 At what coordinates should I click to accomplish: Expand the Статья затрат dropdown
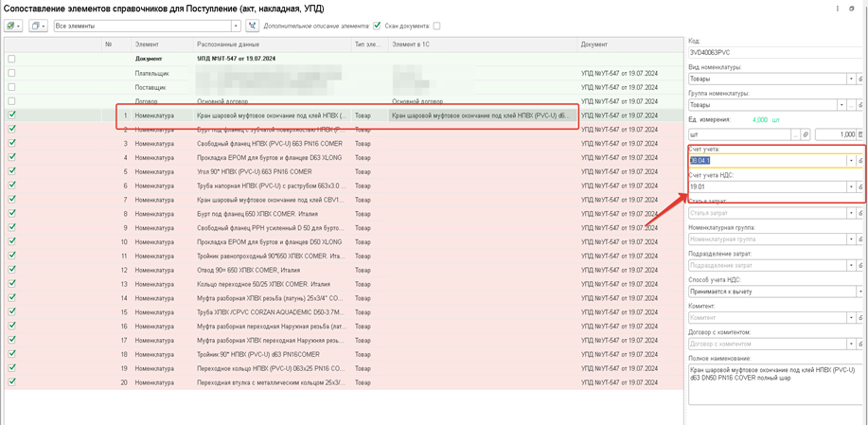click(x=851, y=213)
